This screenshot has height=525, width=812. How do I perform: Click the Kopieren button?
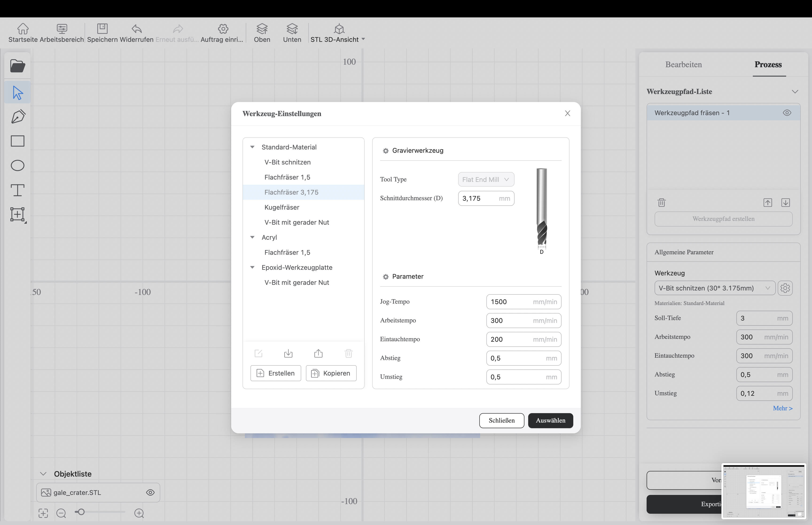331,373
